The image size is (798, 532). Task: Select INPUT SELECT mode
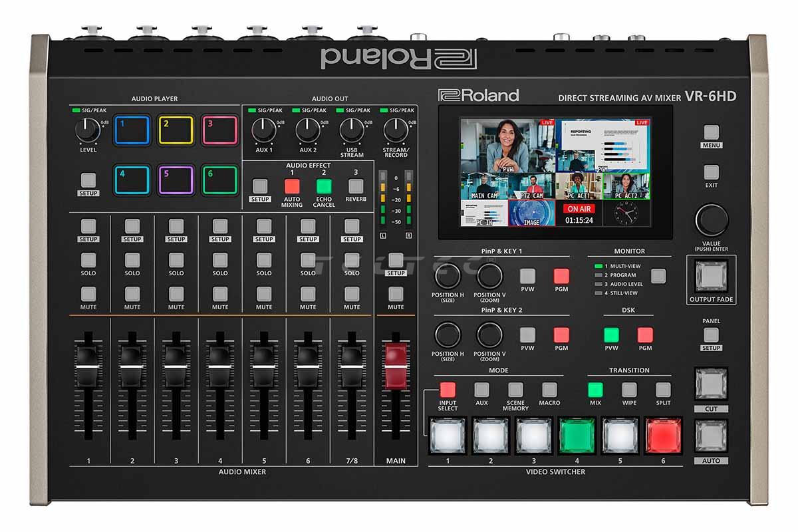[x=448, y=390]
